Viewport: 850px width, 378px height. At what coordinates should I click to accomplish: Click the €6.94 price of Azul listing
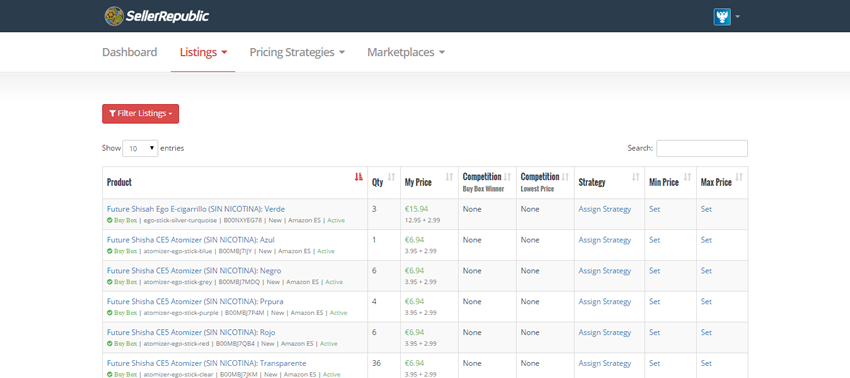pyautogui.click(x=415, y=240)
